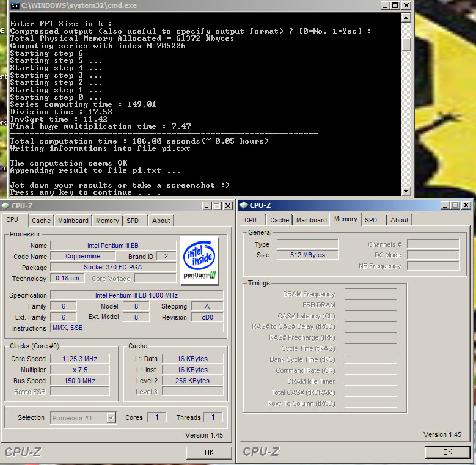Image resolution: width=476 pixels, height=465 pixels.
Task: Maximize the cmd.exe window
Action: [x=395, y=5]
